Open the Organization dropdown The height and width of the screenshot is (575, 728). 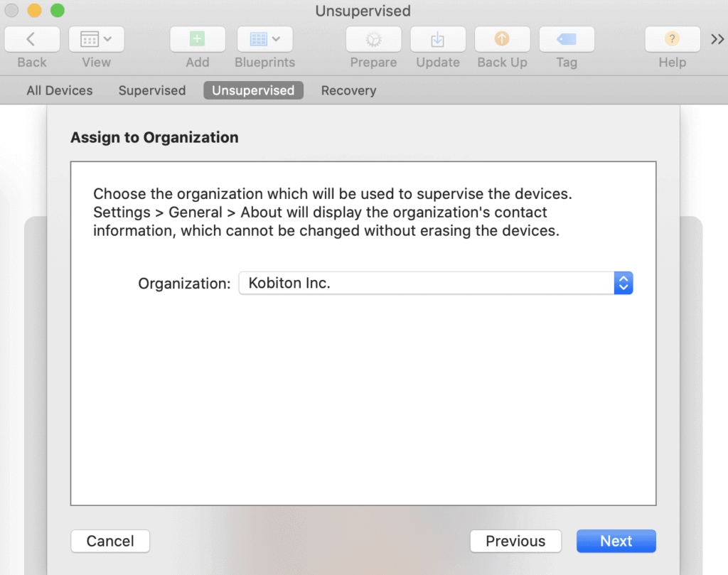(x=623, y=283)
